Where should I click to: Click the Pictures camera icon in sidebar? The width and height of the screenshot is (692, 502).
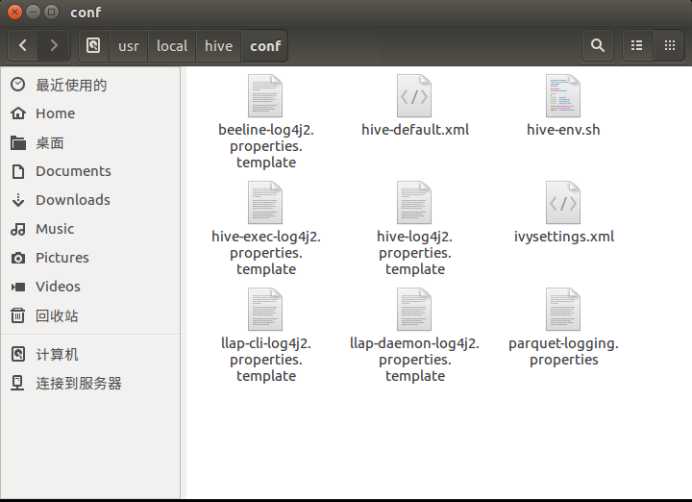[x=18, y=258]
